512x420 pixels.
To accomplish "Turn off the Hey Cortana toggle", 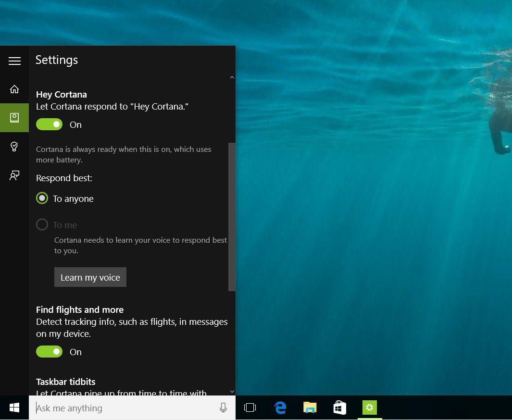I will (x=50, y=124).
